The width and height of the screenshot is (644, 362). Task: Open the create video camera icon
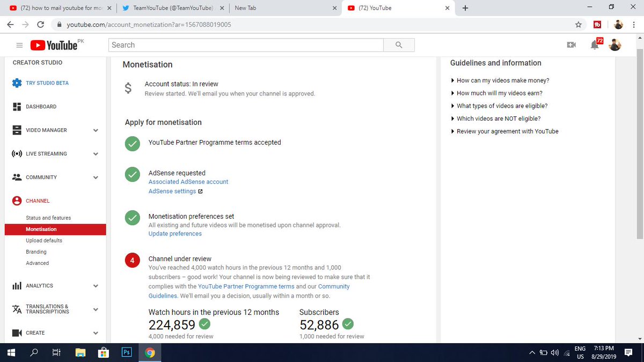[x=571, y=45]
